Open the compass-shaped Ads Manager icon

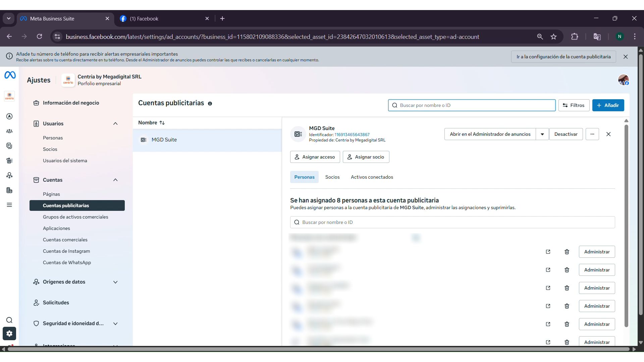click(9, 116)
